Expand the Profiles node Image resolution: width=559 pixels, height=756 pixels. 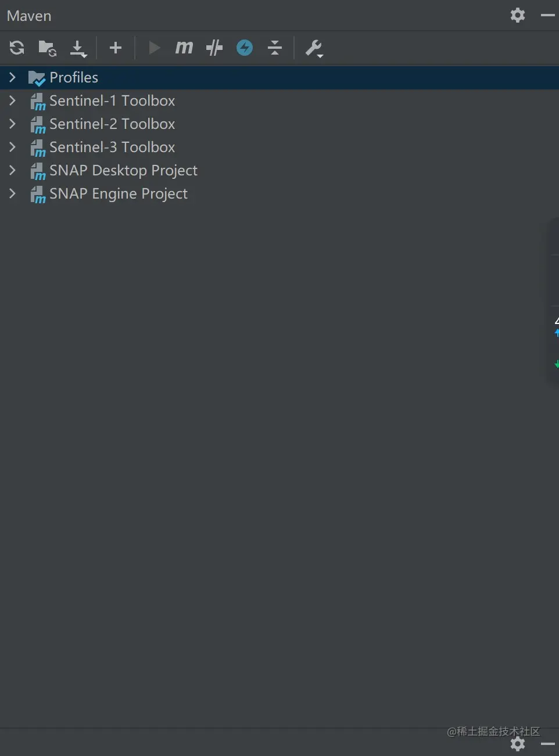[x=12, y=77]
